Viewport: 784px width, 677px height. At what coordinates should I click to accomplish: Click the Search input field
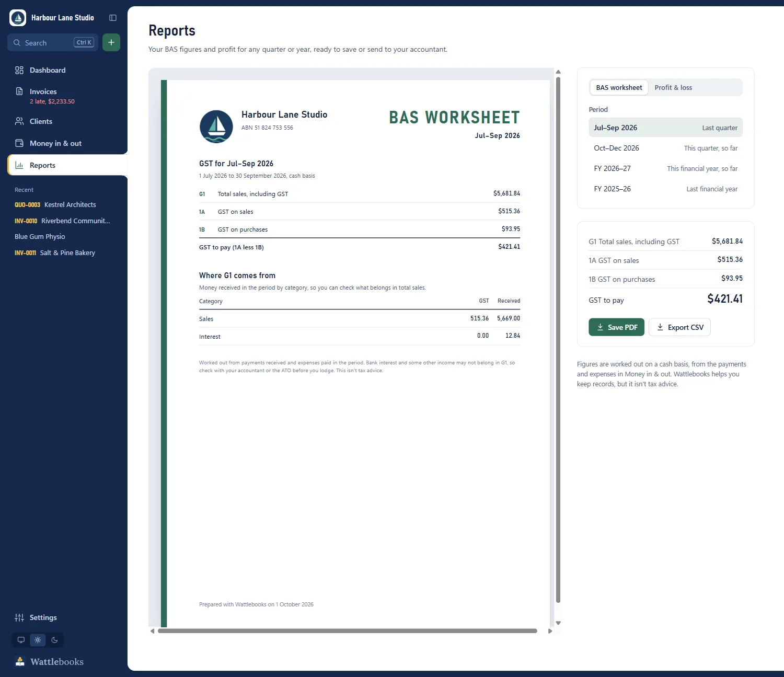53,42
